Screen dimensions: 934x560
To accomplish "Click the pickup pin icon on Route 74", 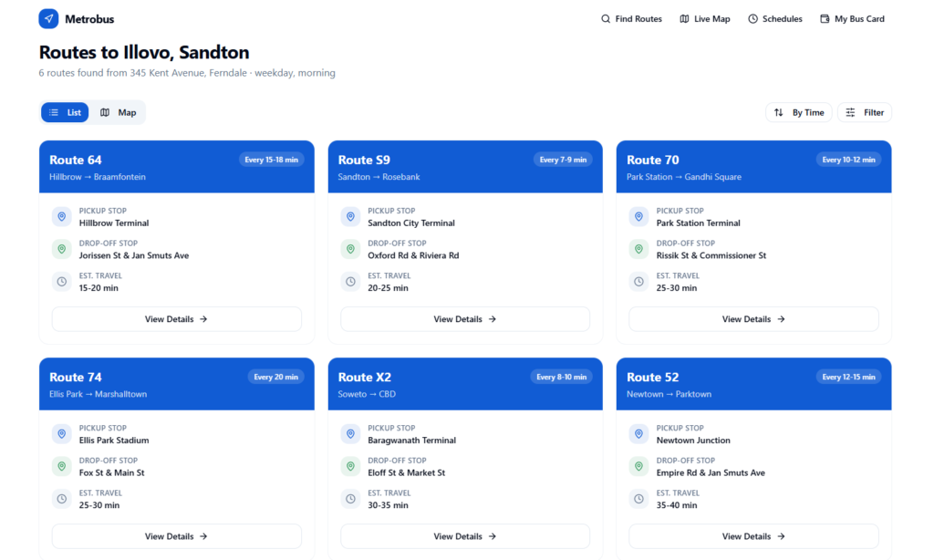I will click(x=62, y=434).
